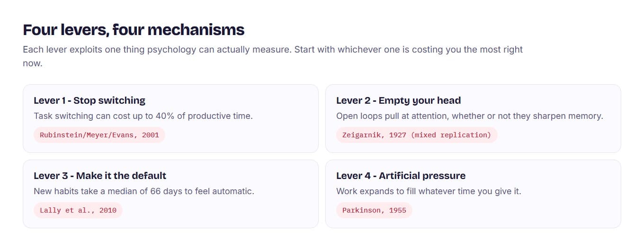644x250 pixels.
Task: Click the 'Lever 1 - Stop switching' title
Action: (x=89, y=100)
